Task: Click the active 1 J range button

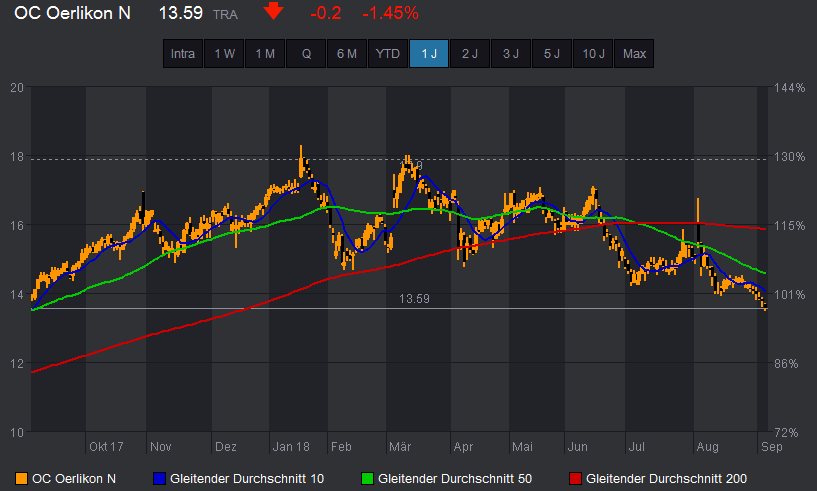Action: click(429, 54)
